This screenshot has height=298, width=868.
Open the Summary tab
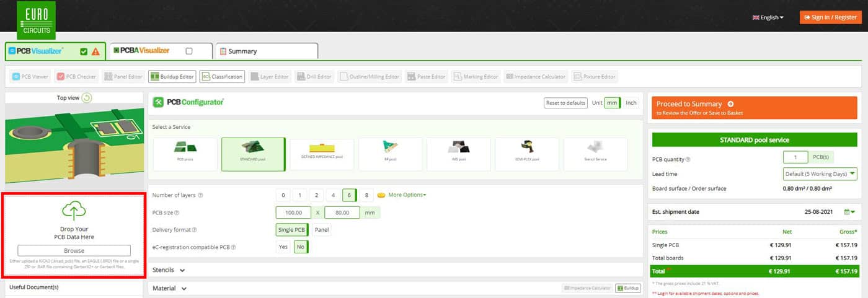[267, 51]
